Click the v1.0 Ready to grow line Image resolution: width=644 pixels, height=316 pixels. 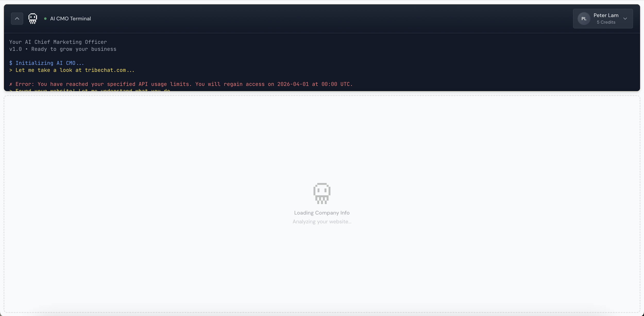click(x=63, y=49)
